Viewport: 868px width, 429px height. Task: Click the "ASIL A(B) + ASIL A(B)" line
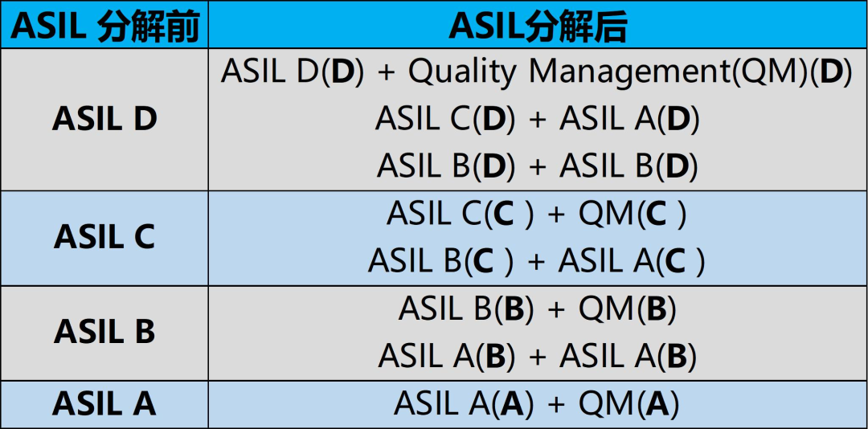538,356
